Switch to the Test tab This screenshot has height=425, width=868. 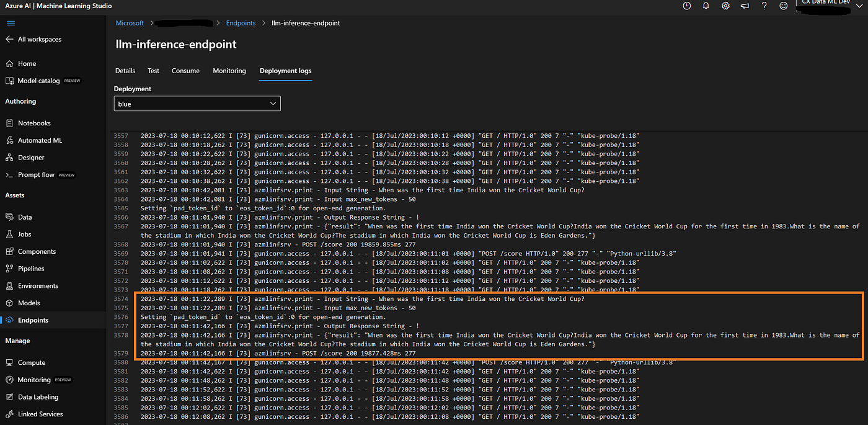point(153,71)
